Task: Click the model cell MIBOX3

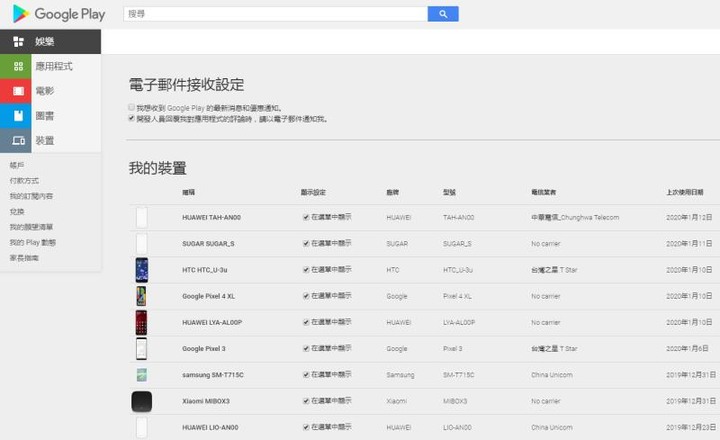Action: [455, 401]
